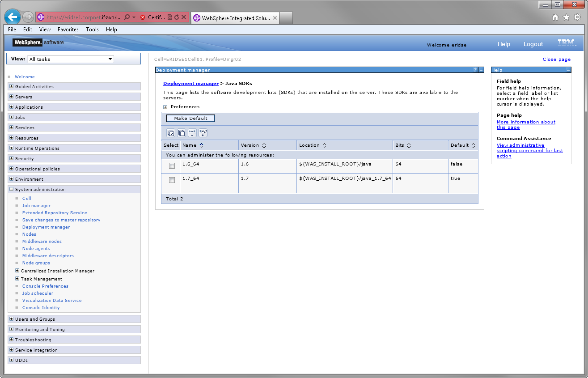Viewport: 588px width, 378px height.
Task: Click the browser Forward arrow button
Action: coord(28,17)
